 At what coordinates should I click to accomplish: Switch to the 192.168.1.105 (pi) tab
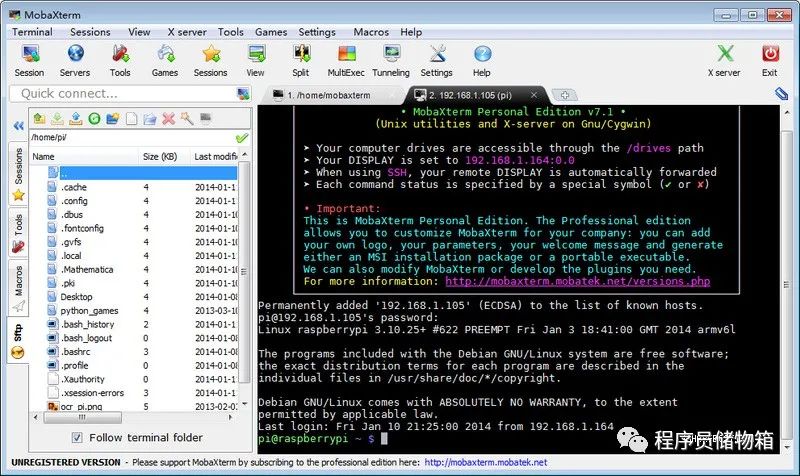click(469, 95)
